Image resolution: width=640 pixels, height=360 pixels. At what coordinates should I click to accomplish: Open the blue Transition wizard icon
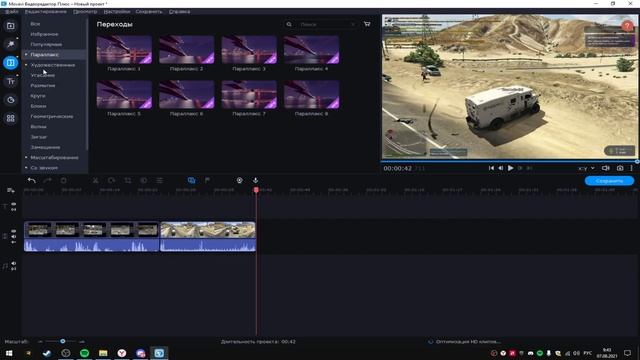pyautogui.click(x=191, y=180)
